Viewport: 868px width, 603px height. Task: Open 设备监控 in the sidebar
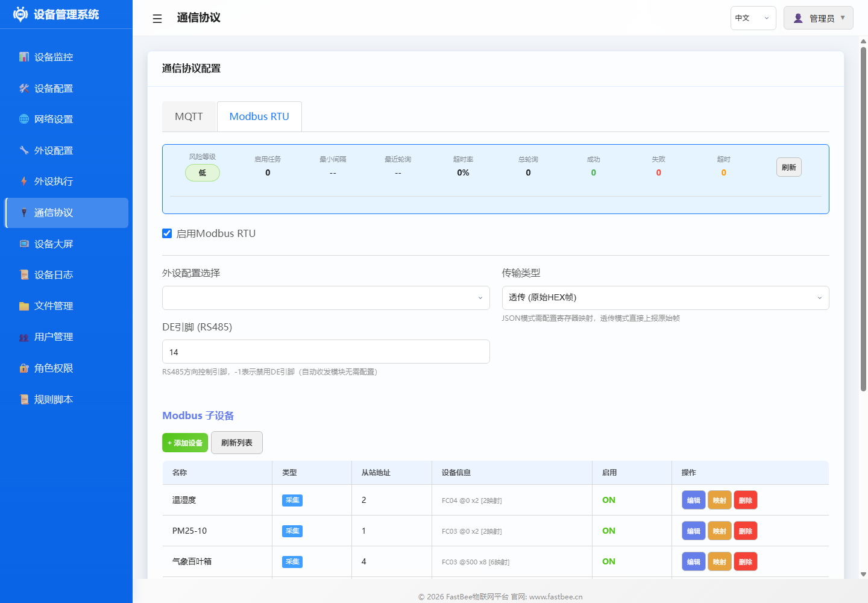pos(66,57)
